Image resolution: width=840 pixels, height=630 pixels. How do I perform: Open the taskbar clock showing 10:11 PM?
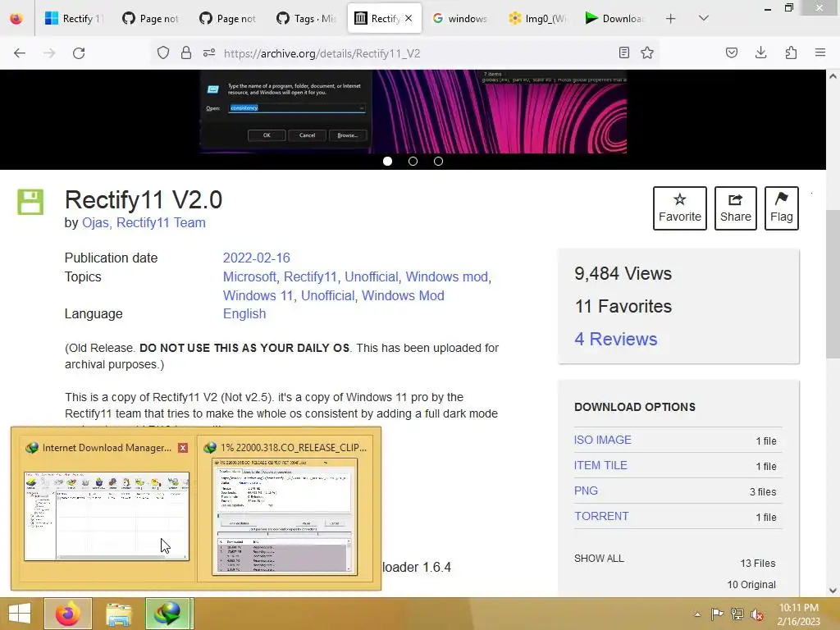(799, 614)
